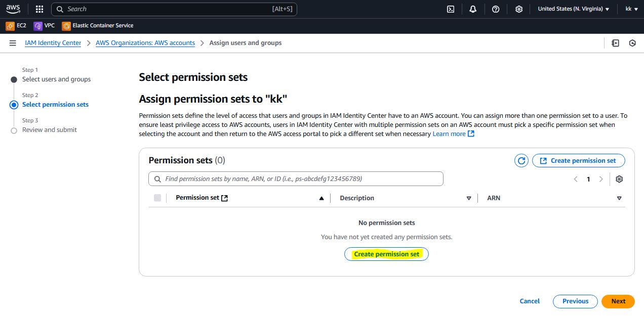Expand the United States (N. Virginia) region dropdown
This screenshot has height=318, width=644.
tap(573, 9)
